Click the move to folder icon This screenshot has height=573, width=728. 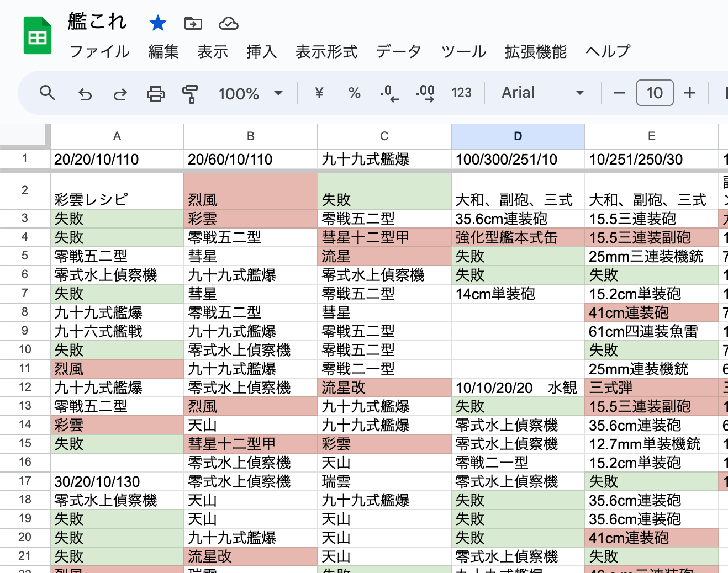point(193,23)
